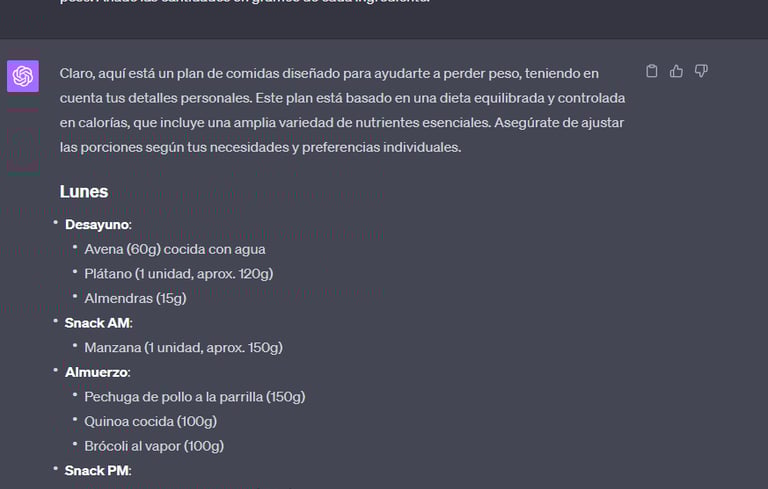Click the Quinoa cocida (100g) item

[150, 421]
